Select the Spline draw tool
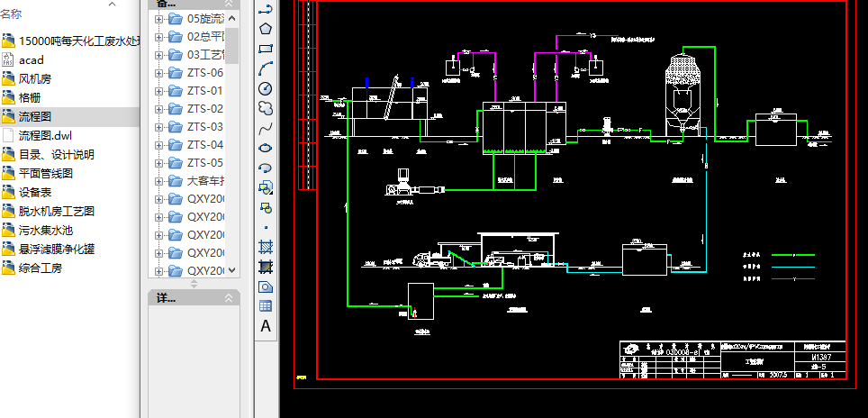The image size is (868, 418). (266, 129)
